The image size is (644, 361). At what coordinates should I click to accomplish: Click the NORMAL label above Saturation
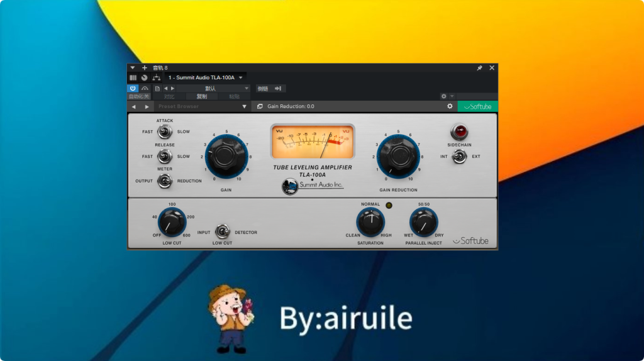tap(370, 204)
